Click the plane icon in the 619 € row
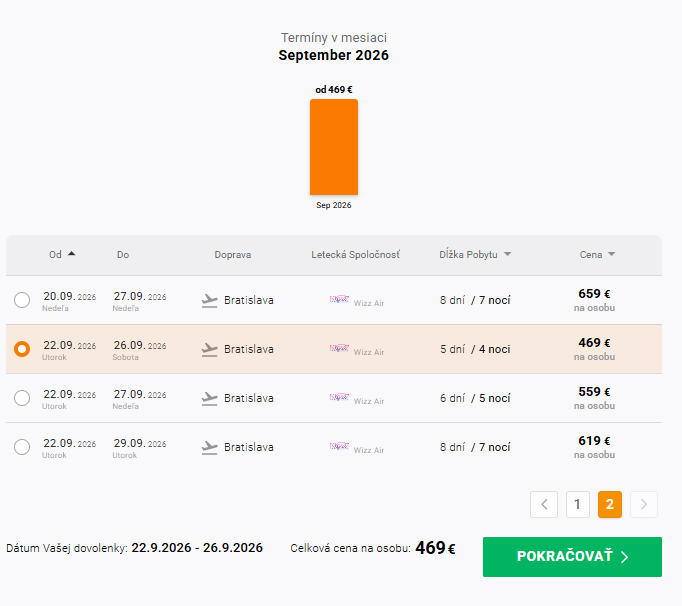 [x=209, y=448]
